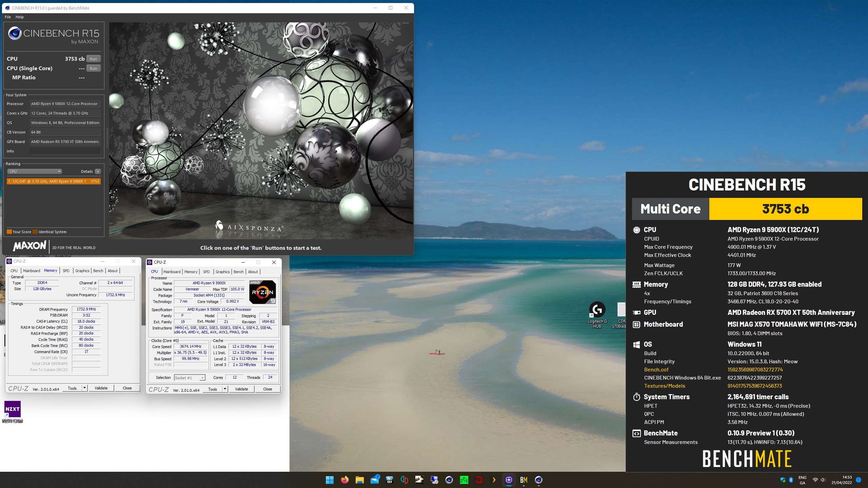Viewport: 868px width, 488px height.
Task: Open the Logitech G HUB desktop shortcut
Action: [x=597, y=315]
